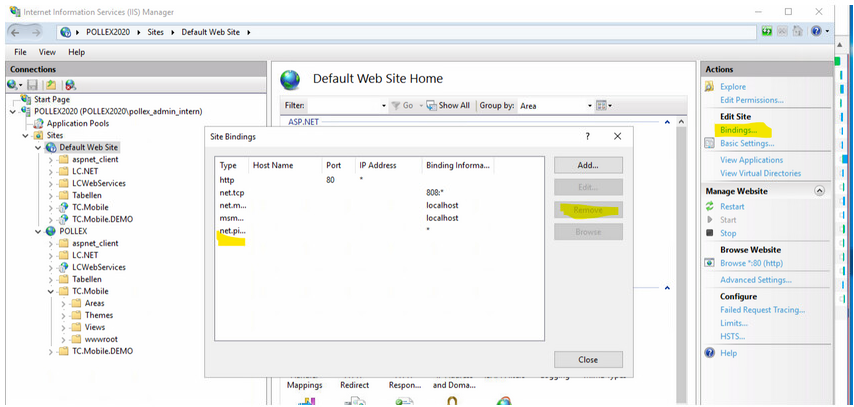Open the View menu
Screen dimensions: 854x407
(x=47, y=52)
